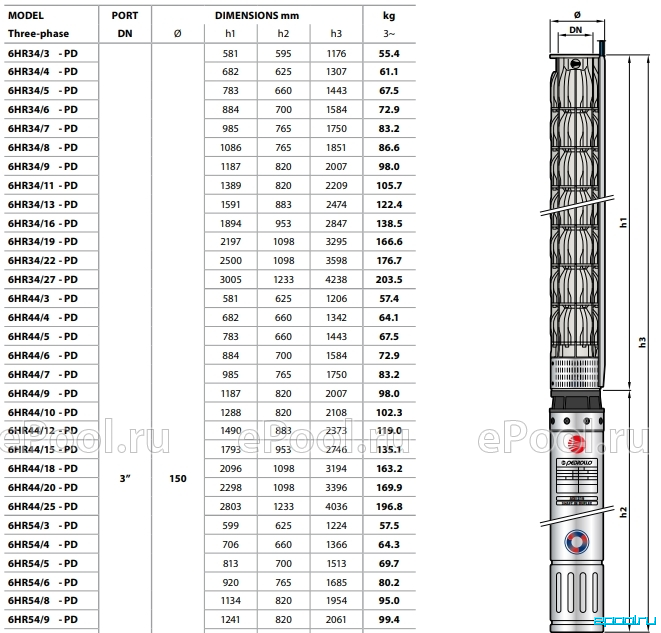Click h2 value 883 in 6HR34/13 row

tap(283, 204)
